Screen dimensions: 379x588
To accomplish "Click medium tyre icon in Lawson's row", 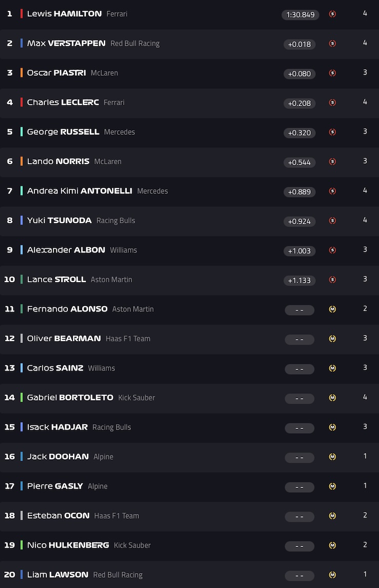I will pos(332,575).
